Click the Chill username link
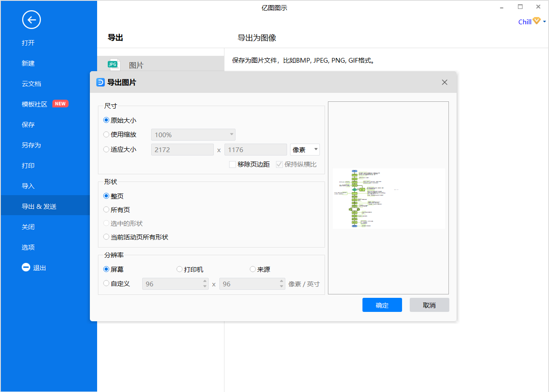 point(525,22)
